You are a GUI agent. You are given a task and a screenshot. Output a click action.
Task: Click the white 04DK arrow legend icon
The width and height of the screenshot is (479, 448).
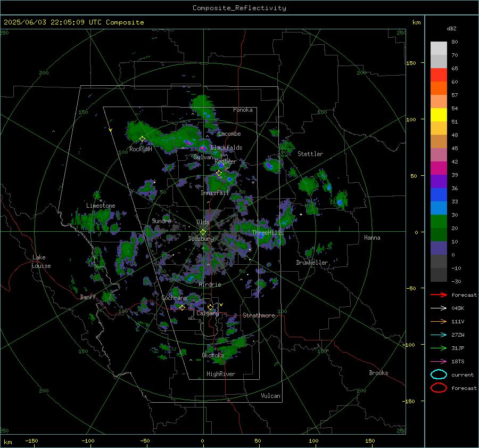coord(439,308)
